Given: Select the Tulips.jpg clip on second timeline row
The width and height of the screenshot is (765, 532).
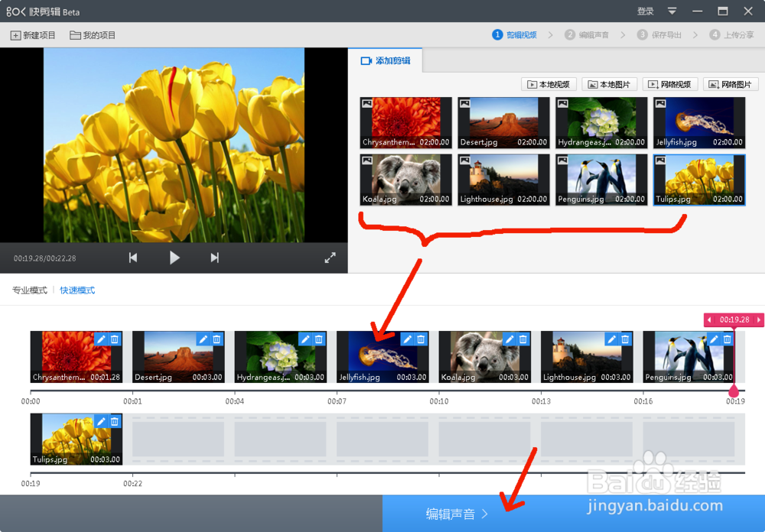Looking at the screenshot, I should tap(76, 439).
